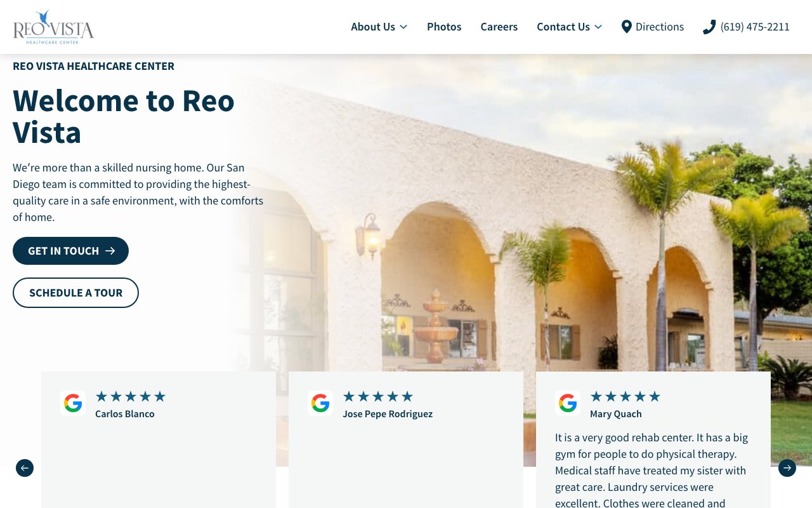812x508 pixels.
Task: Click the Schedule a Tour button
Action: 75,293
